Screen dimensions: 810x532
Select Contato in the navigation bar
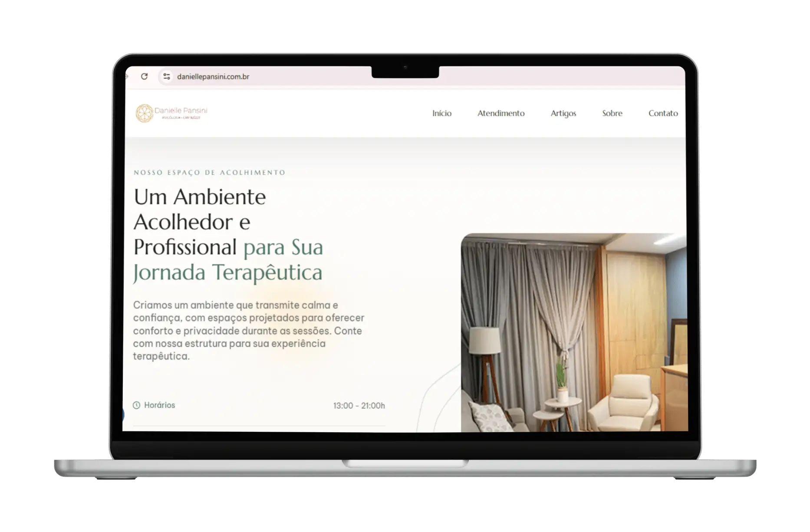[662, 113]
